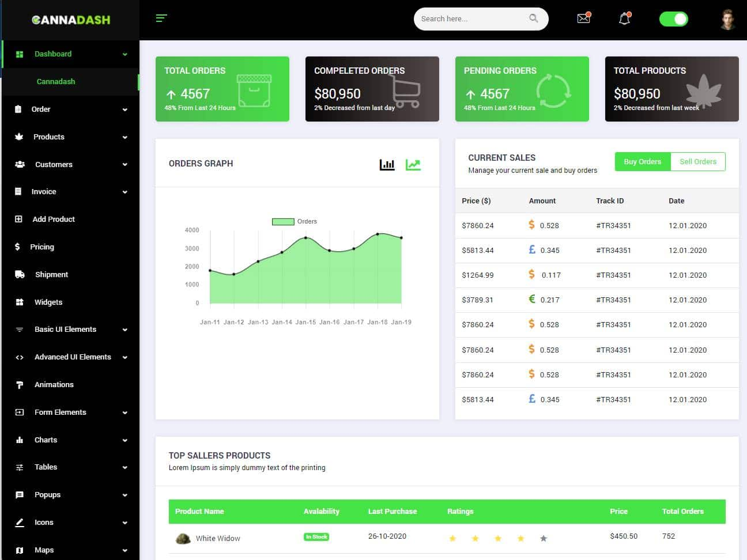Click the Dashboard grid icon in sidebar
747x560 pixels.
tap(20, 54)
